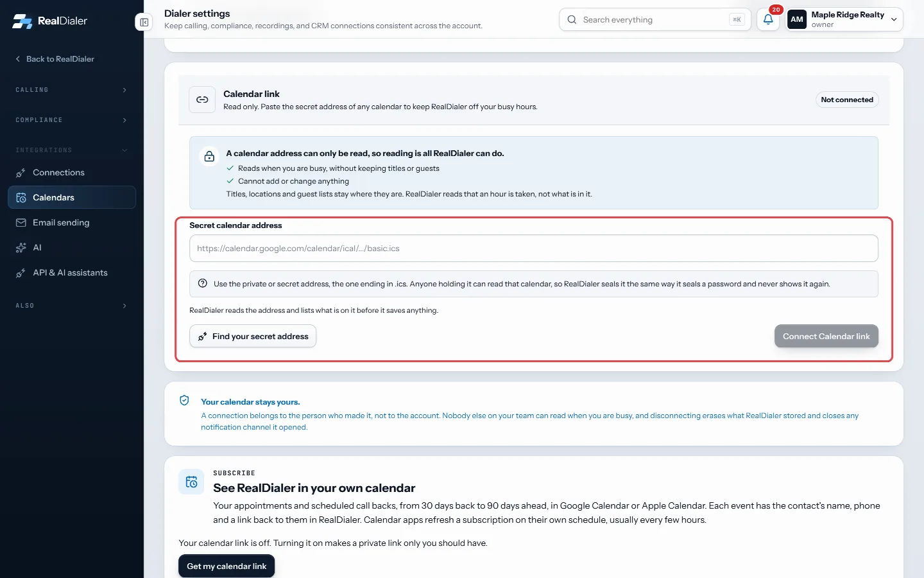Screen dimensions: 924x578
Task: Click the AM account avatar
Action: click(x=797, y=20)
